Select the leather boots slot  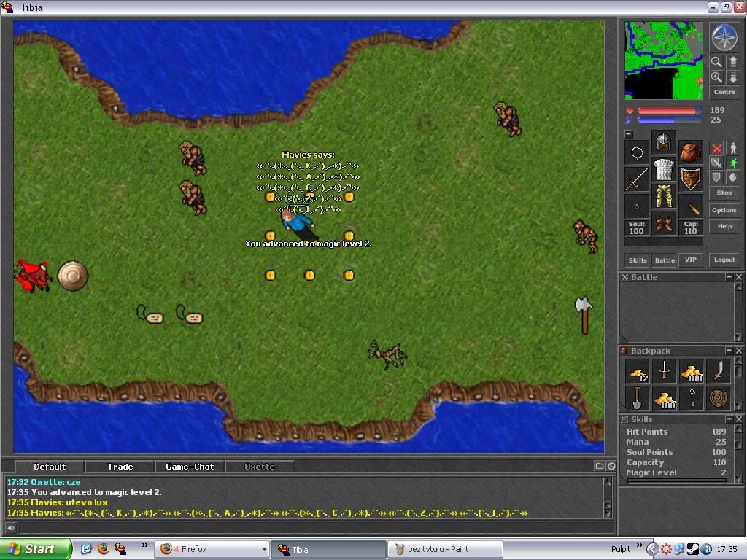click(x=664, y=224)
